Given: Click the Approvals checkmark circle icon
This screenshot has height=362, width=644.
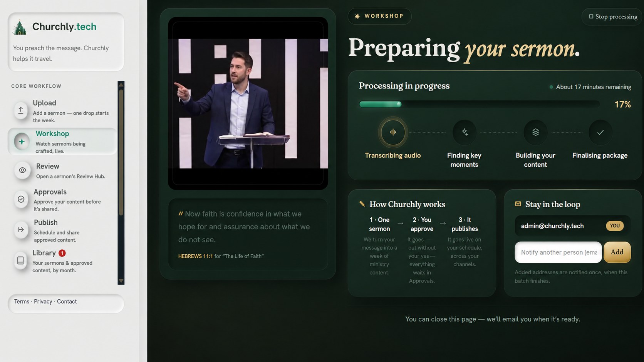Looking at the screenshot, I should pyautogui.click(x=21, y=199).
